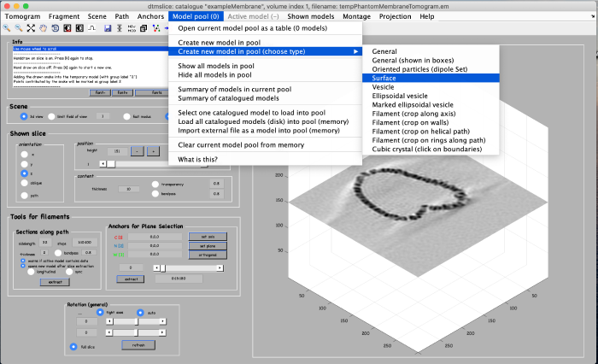Click the minus height button
The height and width of the screenshot is (364, 598).
click(137, 151)
